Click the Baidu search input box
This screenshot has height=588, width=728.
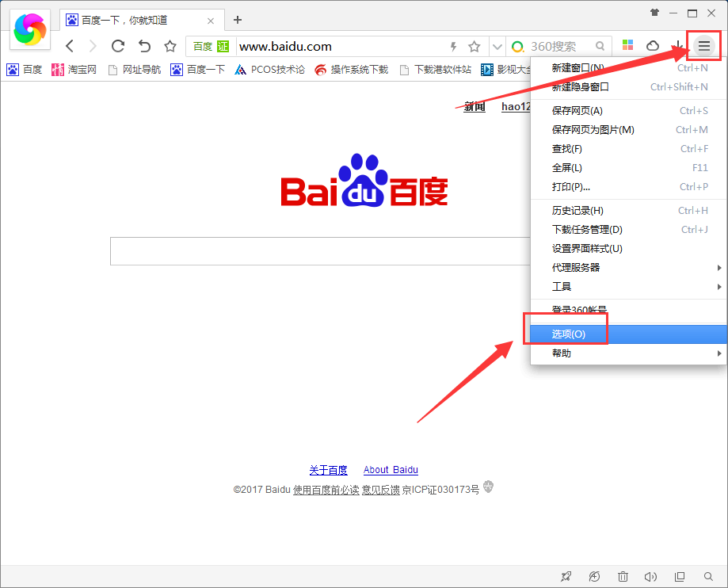[320, 251]
